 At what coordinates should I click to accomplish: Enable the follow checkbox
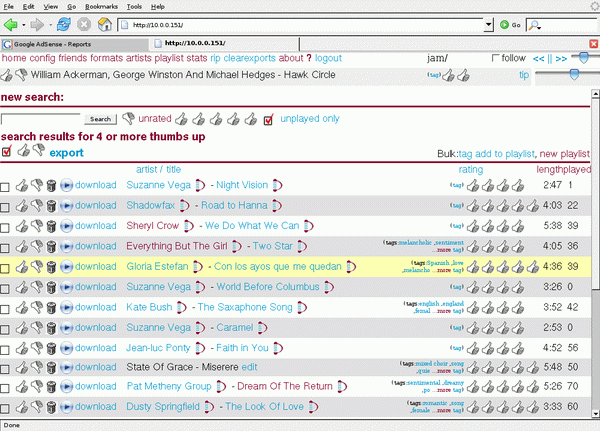(x=496, y=58)
